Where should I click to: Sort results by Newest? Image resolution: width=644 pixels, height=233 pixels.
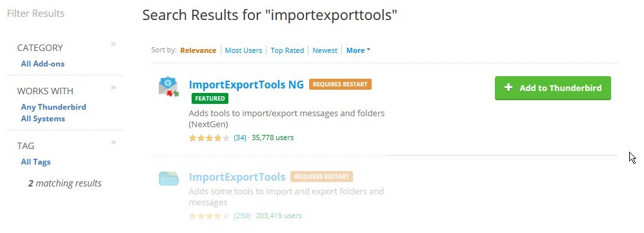pyautogui.click(x=325, y=50)
